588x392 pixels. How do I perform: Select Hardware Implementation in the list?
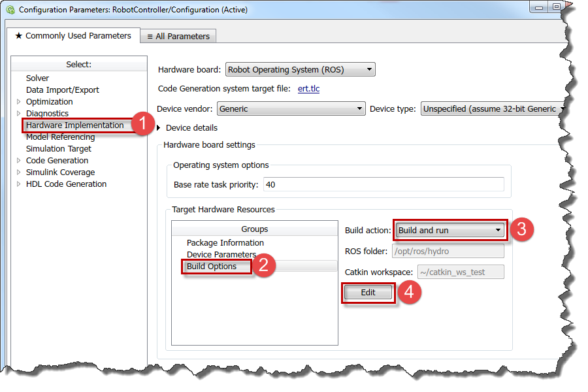pyautogui.click(x=75, y=125)
